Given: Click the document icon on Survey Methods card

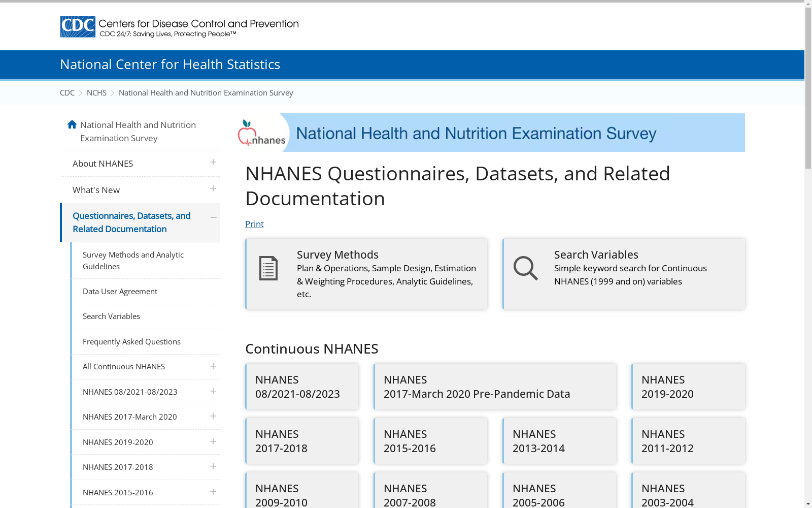Looking at the screenshot, I should coord(268,268).
